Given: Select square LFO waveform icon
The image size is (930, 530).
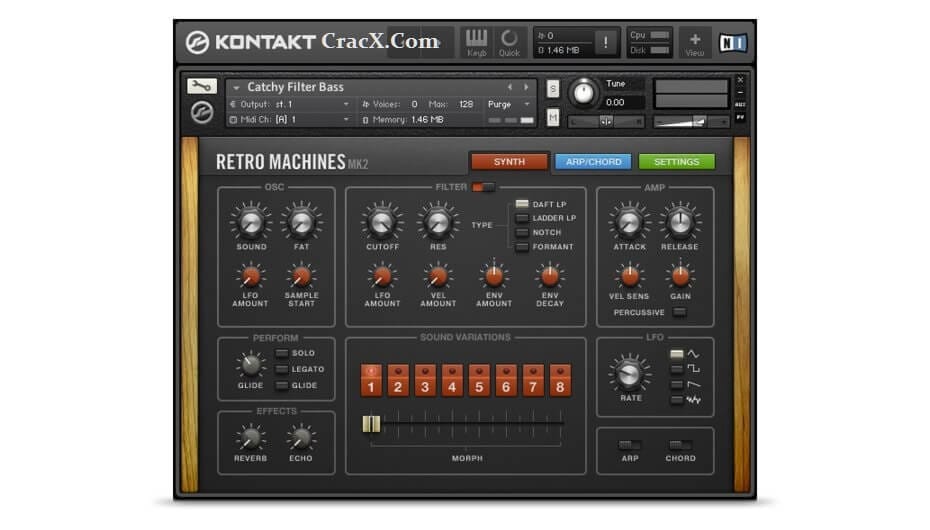Looking at the screenshot, I should [693, 369].
